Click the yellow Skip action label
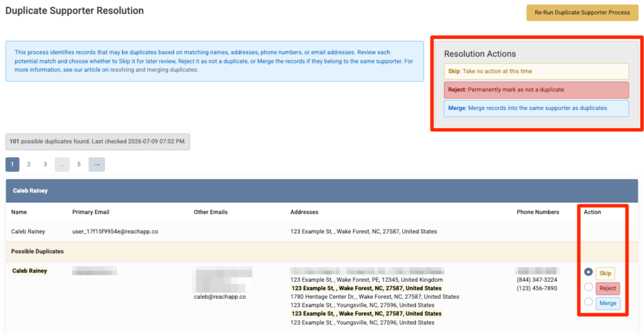 coord(605,273)
